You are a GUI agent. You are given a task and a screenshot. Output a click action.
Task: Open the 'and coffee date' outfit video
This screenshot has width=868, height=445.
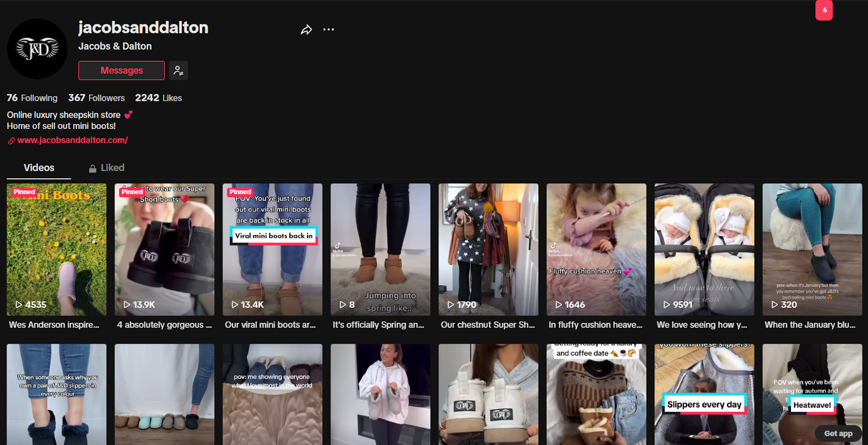(596, 395)
